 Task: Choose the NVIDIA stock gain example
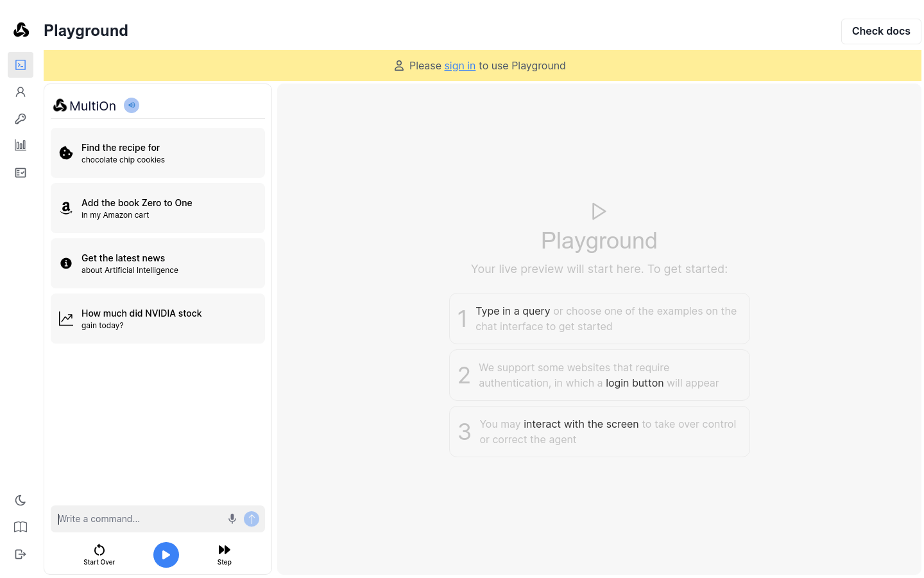point(158,319)
